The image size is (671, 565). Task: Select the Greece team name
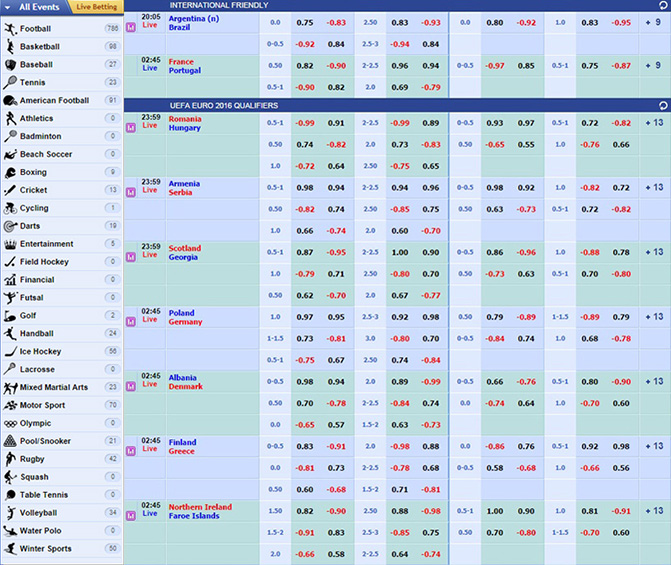[x=181, y=451]
